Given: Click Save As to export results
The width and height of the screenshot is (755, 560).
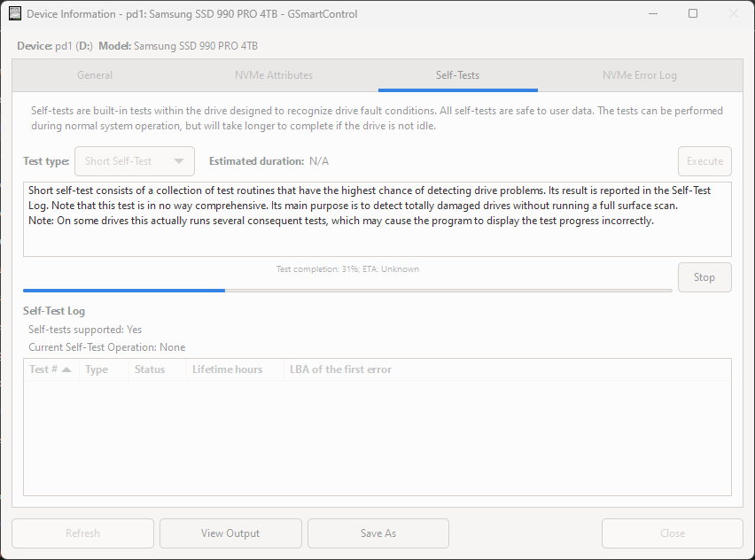Looking at the screenshot, I should 377,533.
